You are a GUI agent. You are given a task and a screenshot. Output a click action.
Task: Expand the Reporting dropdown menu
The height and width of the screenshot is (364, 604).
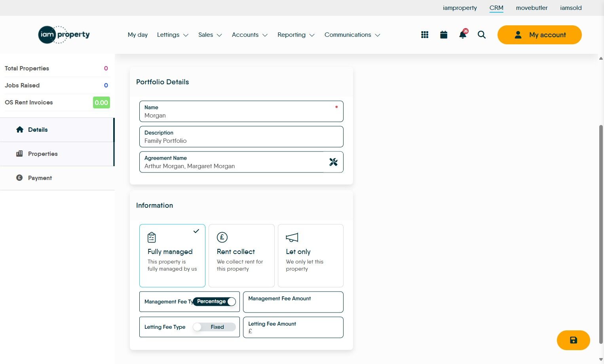point(296,35)
